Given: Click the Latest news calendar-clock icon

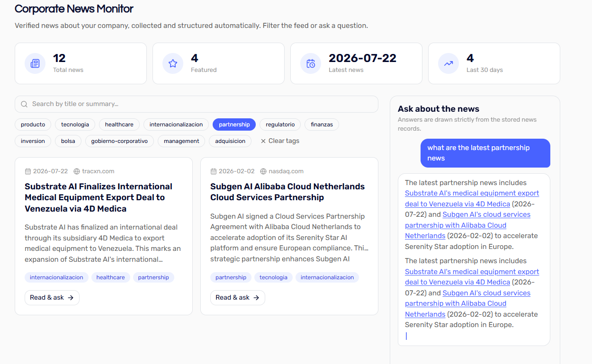Looking at the screenshot, I should pos(311,63).
